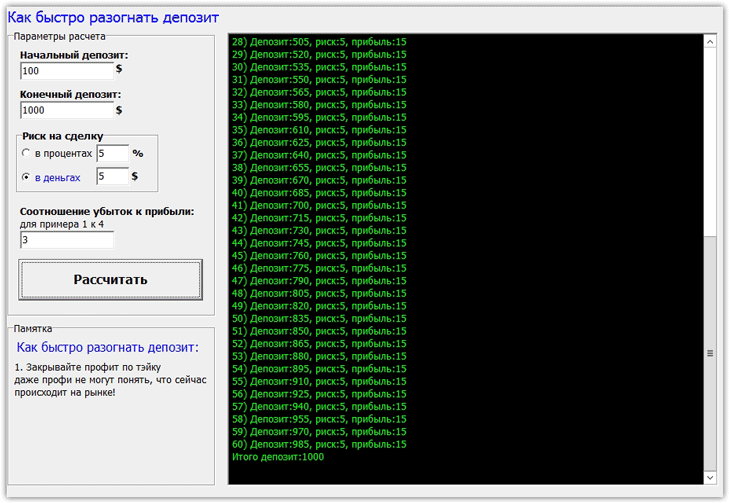The height and width of the screenshot is (503, 729).
Task: Click the risk in money value field
Action: coord(112,177)
